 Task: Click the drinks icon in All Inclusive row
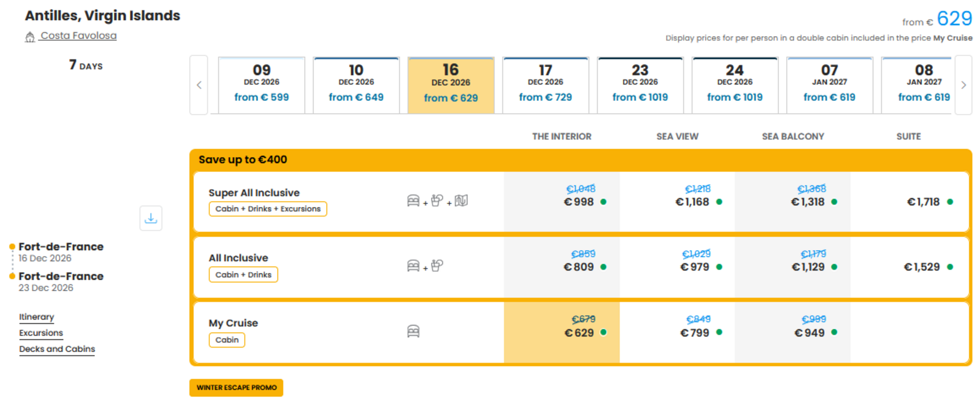click(437, 266)
